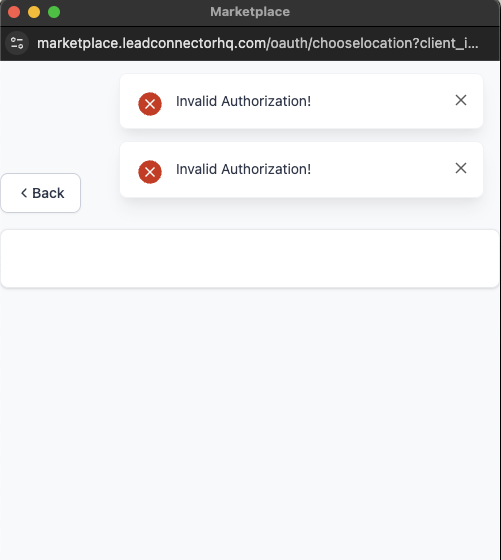The height and width of the screenshot is (560, 501).
Task: Click the empty white card below Back
Action: click(250, 259)
